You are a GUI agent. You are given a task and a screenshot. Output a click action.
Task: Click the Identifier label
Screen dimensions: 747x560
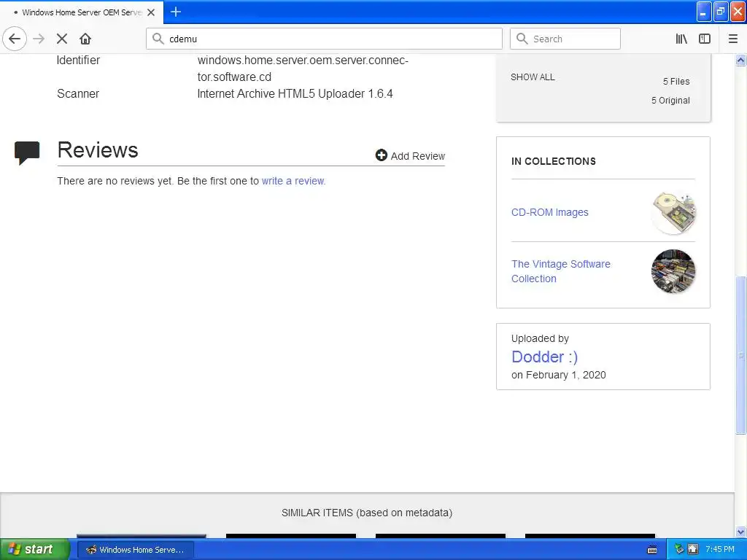point(78,61)
